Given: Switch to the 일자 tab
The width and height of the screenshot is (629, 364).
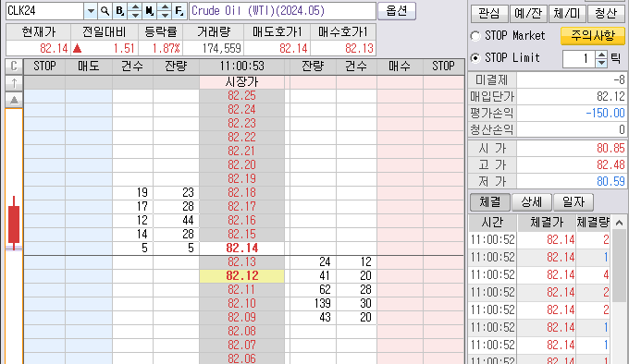Looking at the screenshot, I should (573, 201).
